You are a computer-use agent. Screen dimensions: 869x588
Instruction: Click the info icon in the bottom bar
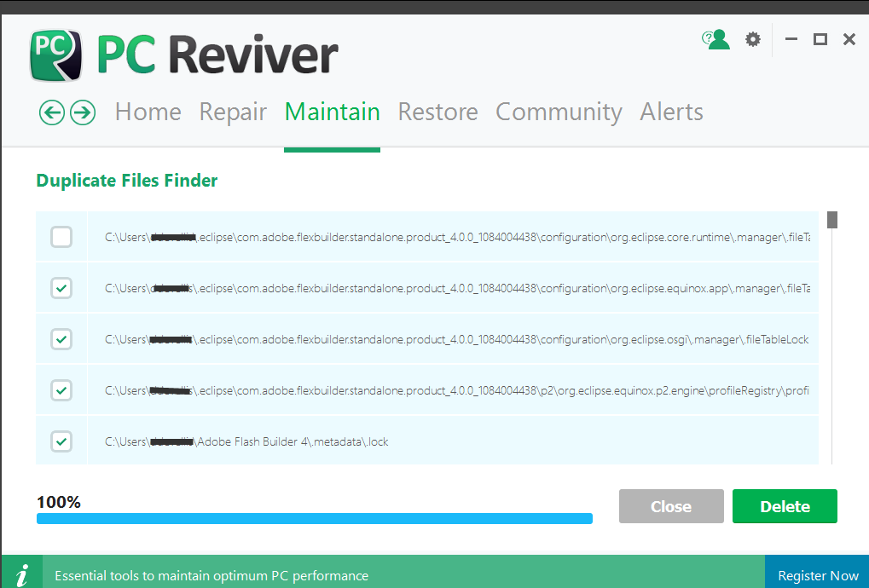tap(22, 574)
